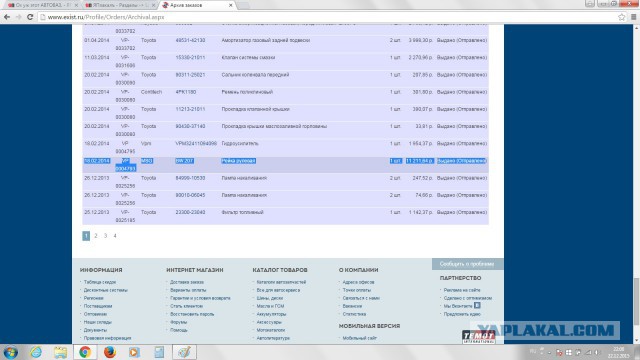This screenshot has width=640, height=360.
Task: Open the Мобильный сайт link
Action: pos(360,338)
